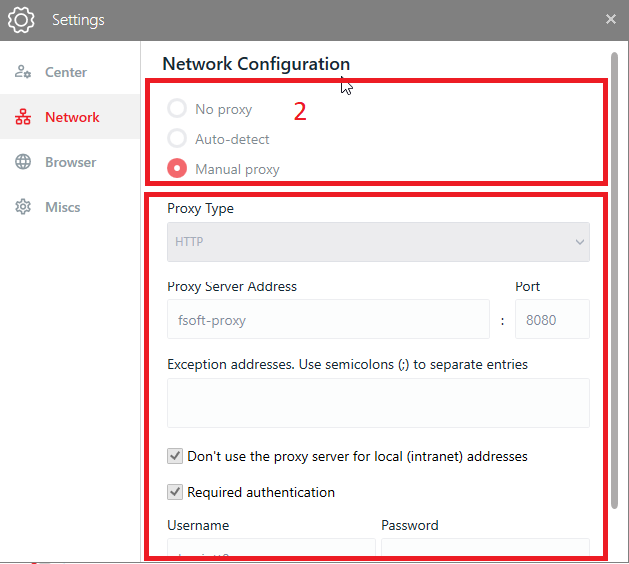Click the Miscs gear icon
This screenshot has width=629, height=564.
23,207
